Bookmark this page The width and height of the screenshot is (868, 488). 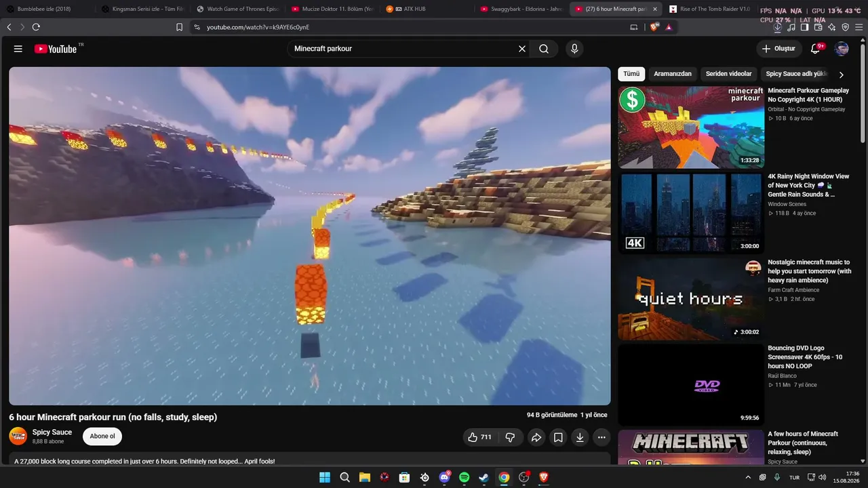[x=179, y=27]
